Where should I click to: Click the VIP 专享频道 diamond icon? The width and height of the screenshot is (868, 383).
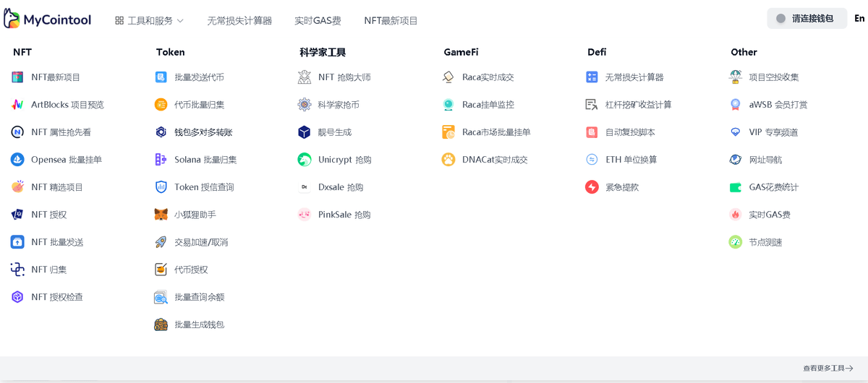click(x=736, y=132)
